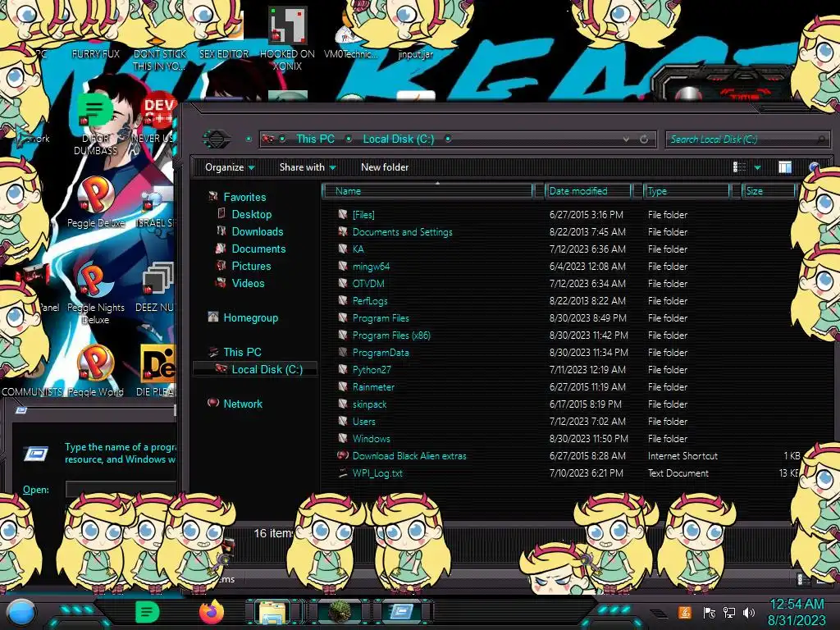The image size is (840, 630).
Task: Switch to the Run dialog taskbar button
Action: 402,612
